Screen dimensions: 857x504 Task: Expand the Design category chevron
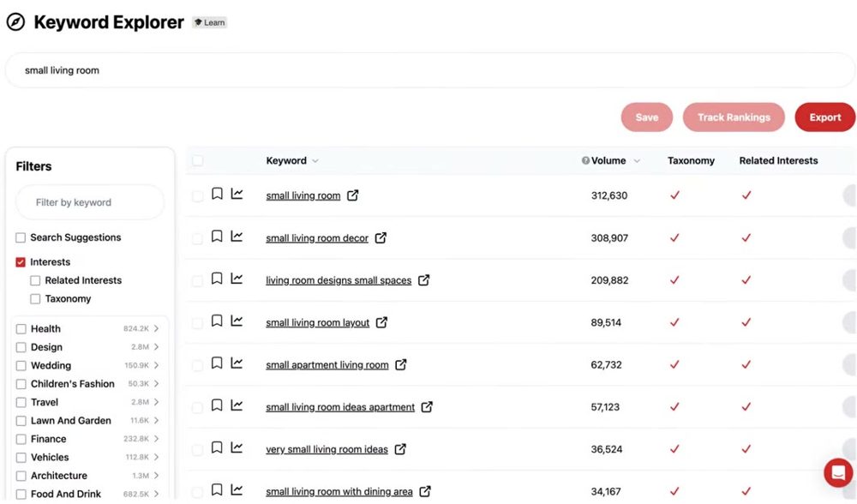click(156, 347)
